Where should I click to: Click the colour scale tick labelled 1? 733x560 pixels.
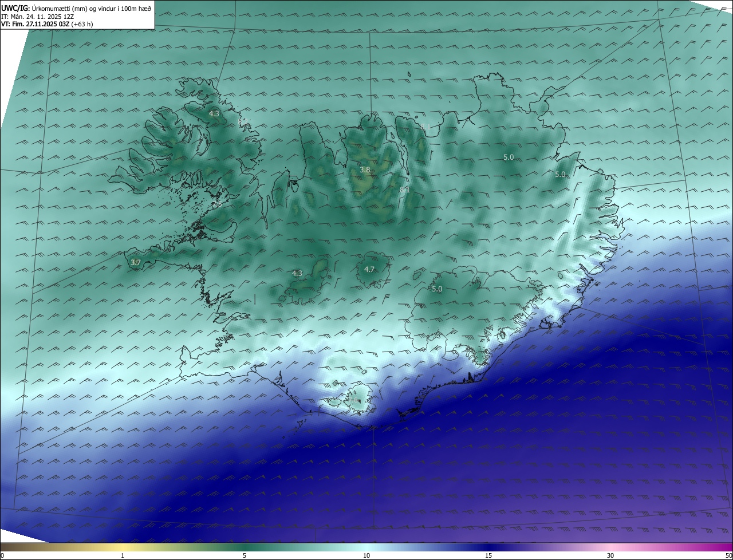click(x=123, y=555)
